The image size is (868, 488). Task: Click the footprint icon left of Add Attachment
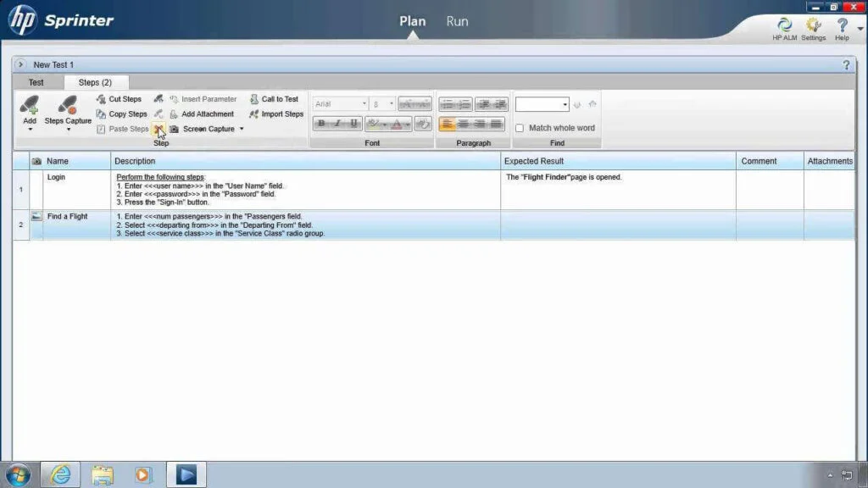159,114
